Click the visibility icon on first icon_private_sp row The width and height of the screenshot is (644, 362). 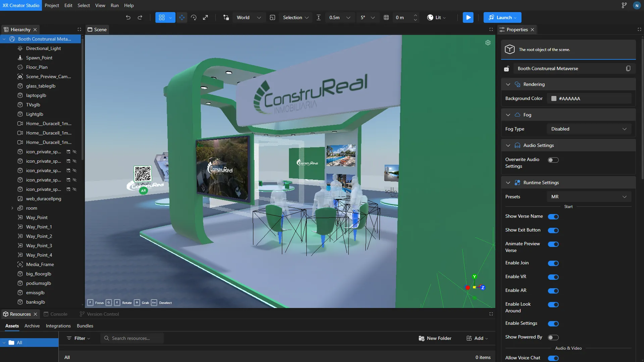click(75, 152)
